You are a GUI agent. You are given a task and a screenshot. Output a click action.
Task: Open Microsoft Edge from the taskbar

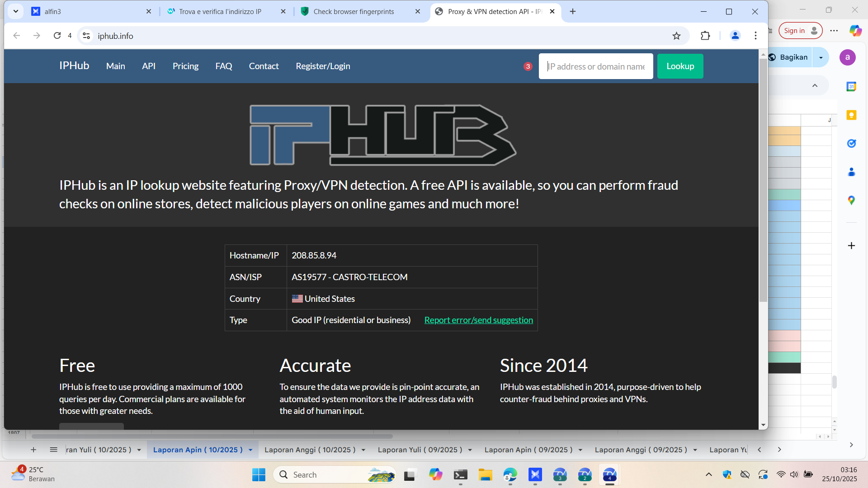pos(510,475)
